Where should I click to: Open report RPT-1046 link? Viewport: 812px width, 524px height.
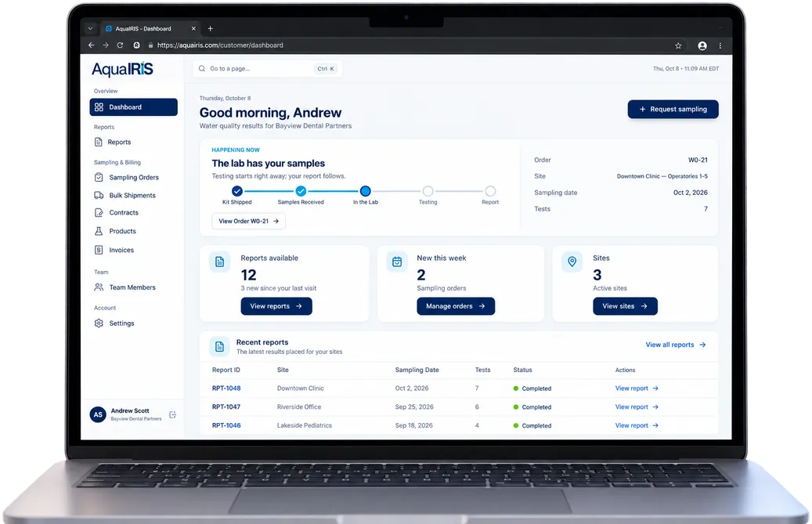[226, 425]
